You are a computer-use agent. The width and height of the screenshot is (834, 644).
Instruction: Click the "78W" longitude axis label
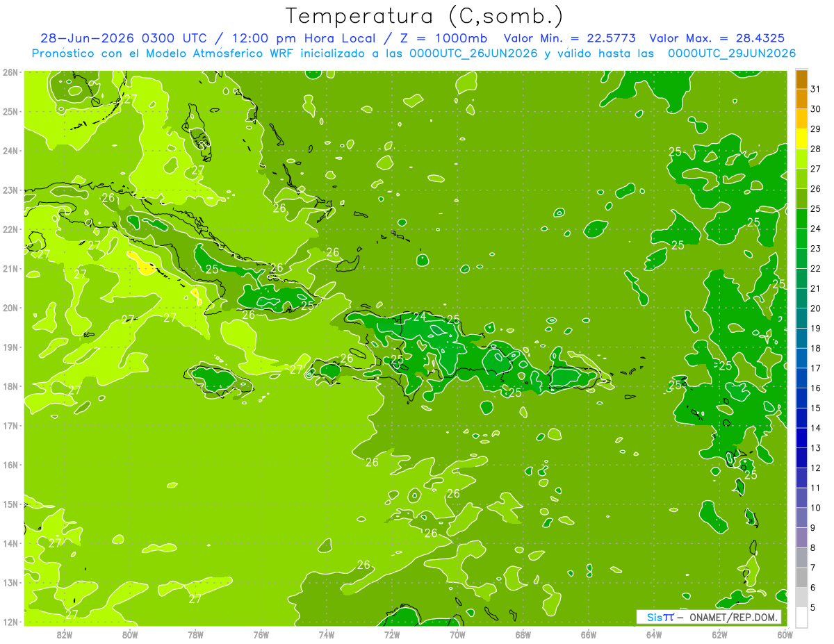click(x=195, y=634)
